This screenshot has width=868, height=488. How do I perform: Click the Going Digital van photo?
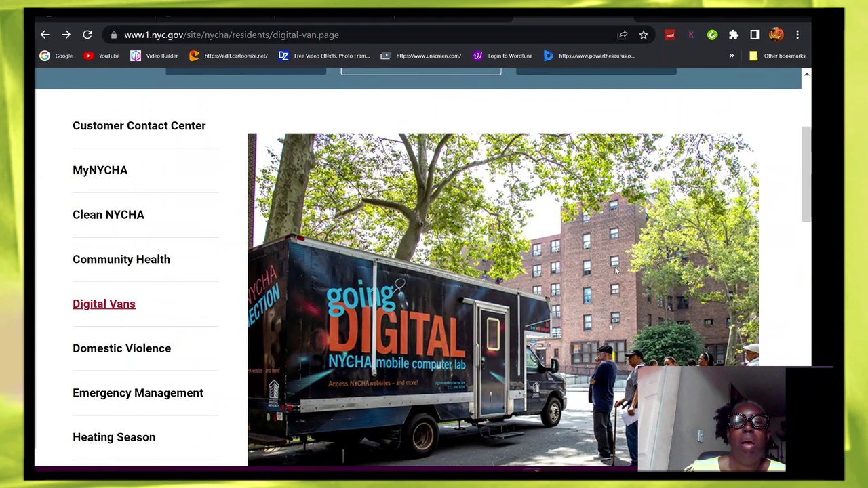tap(503, 300)
